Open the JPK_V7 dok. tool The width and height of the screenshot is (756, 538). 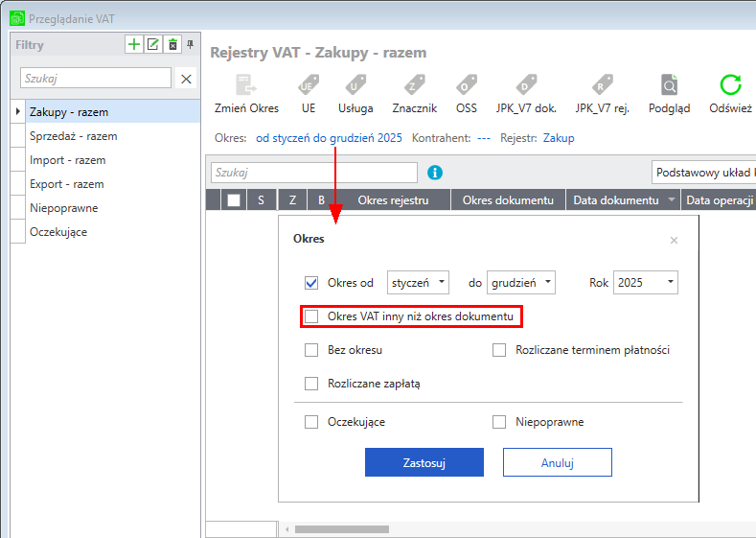(x=526, y=86)
